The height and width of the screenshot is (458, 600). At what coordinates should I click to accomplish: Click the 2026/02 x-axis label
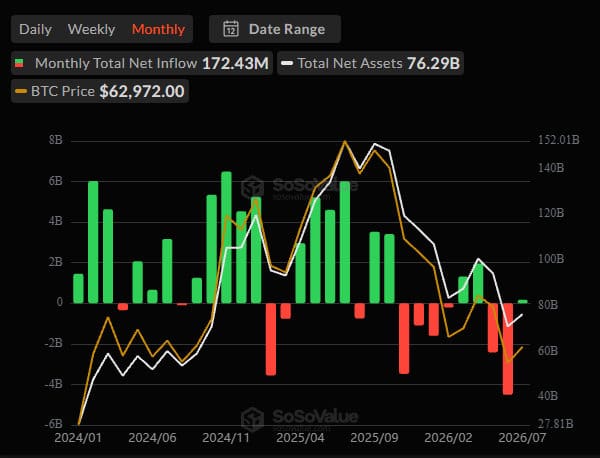pos(448,438)
